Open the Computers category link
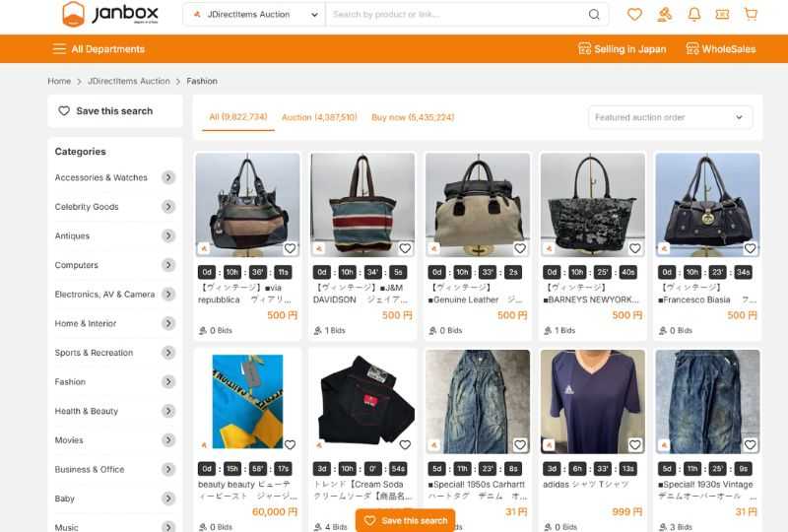The width and height of the screenshot is (788, 532). [77, 265]
